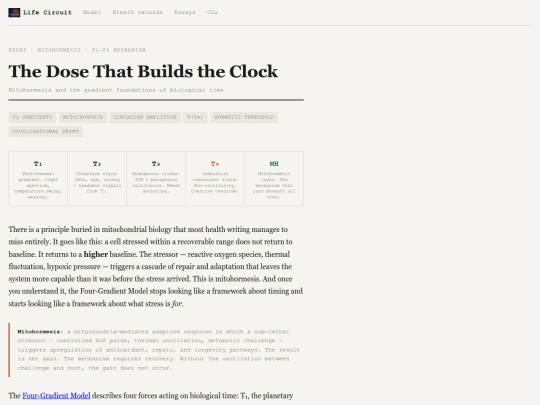Select the MH mitohormetic layer card

[x=274, y=179]
